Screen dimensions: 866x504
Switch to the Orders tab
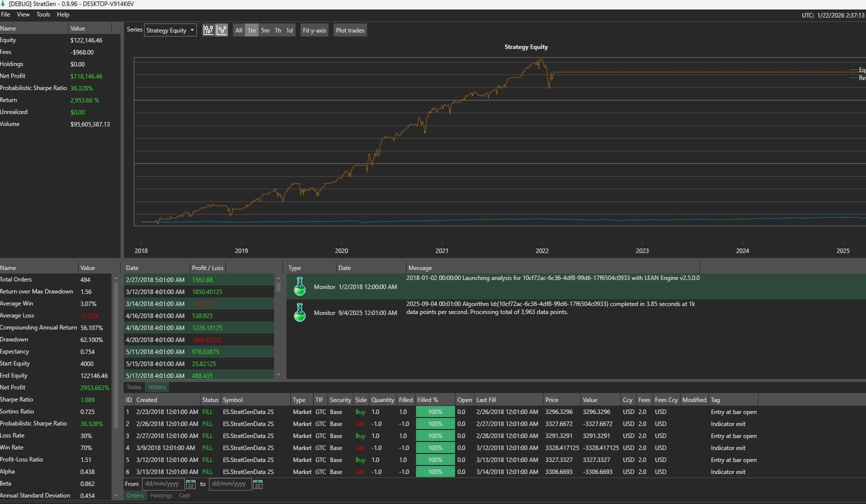135,495
